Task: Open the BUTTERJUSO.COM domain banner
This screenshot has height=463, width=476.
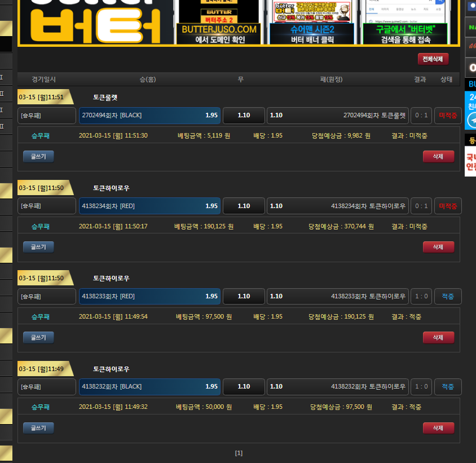Action: tap(218, 34)
